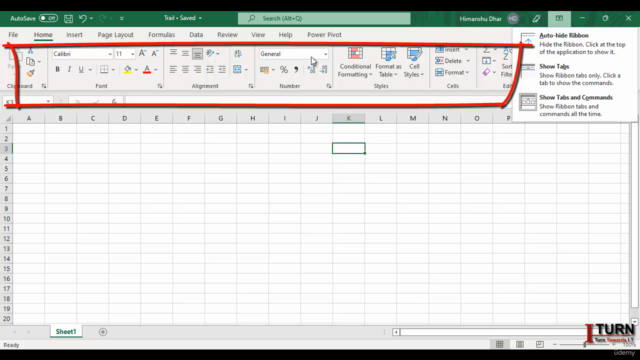Click the AutoSum sigma icon

click(486, 50)
